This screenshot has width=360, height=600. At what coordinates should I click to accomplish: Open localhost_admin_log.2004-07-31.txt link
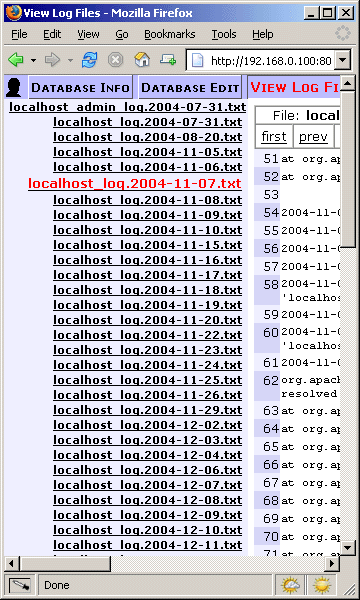127,107
